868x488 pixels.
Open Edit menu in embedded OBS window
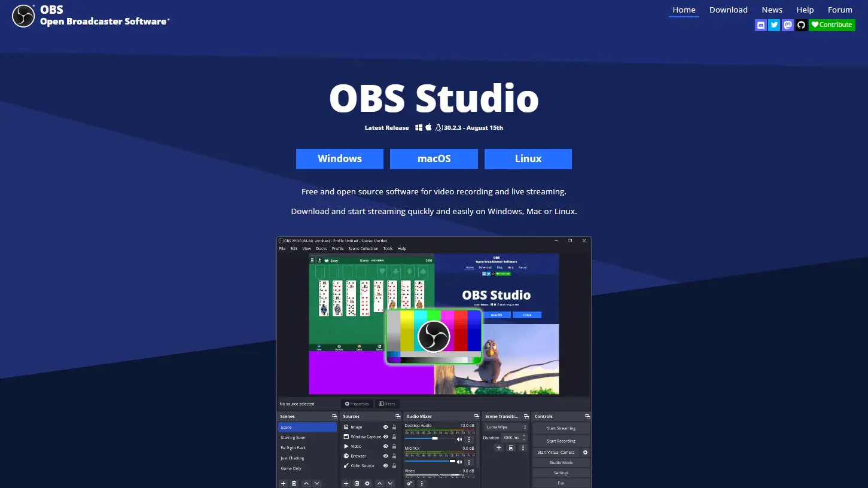[294, 249]
